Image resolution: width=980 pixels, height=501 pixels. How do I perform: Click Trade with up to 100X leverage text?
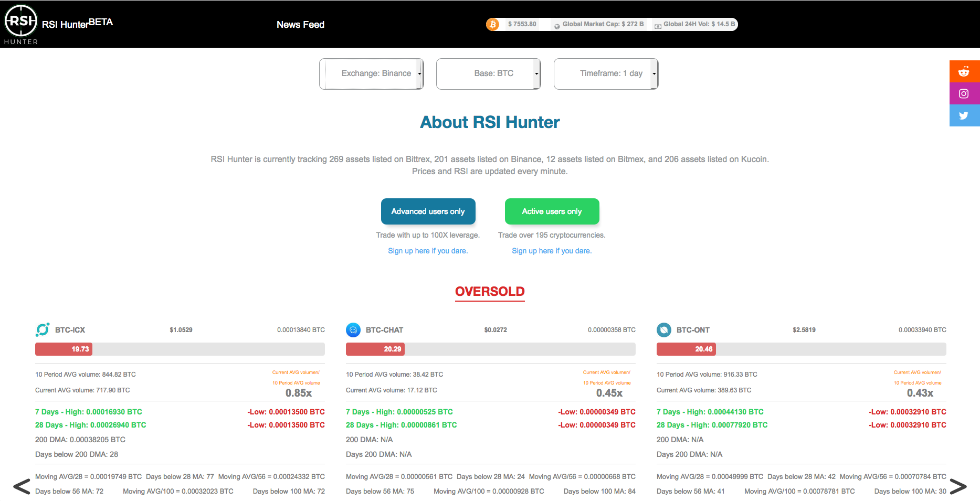[428, 235]
